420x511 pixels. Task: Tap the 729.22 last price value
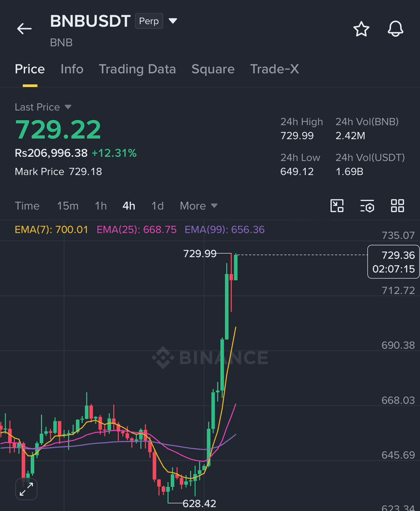pos(58,130)
